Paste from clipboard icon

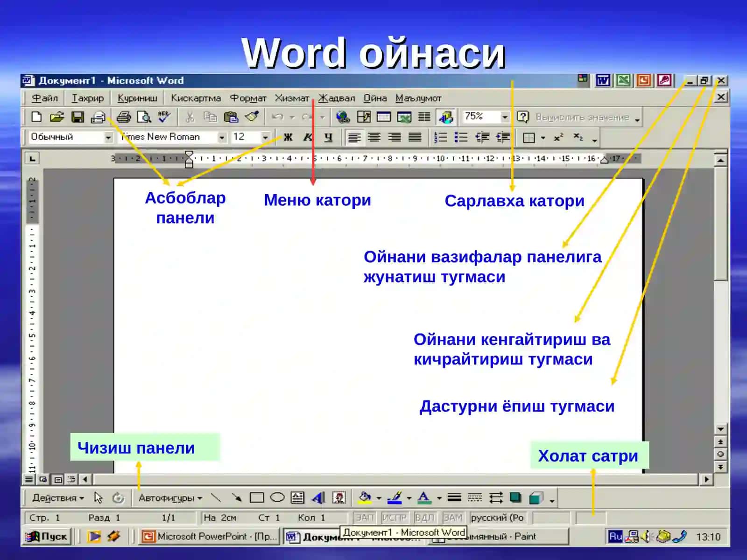(x=231, y=117)
